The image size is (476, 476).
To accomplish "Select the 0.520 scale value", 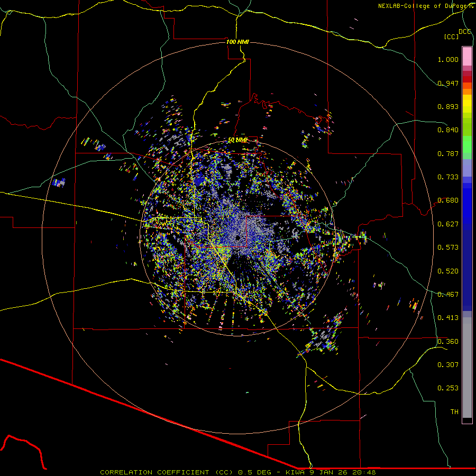I will [448, 271].
